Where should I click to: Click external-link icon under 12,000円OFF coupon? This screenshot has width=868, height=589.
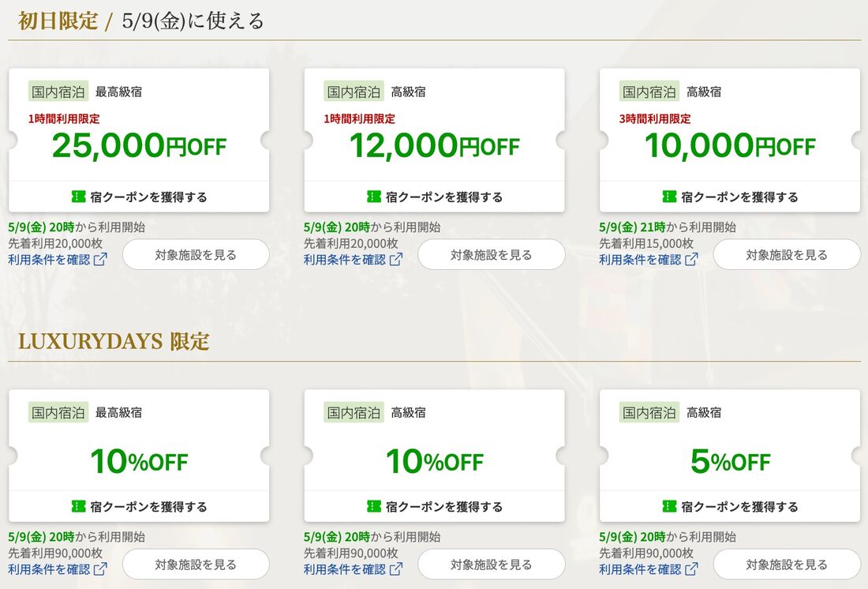pyautogui.click(x=396, y=259)
